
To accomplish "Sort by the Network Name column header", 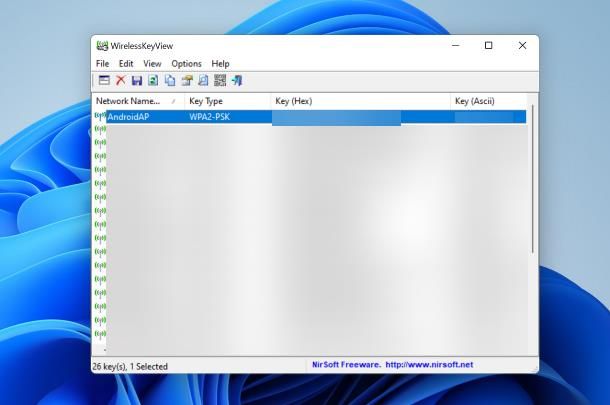I will [x=138, y=101].
